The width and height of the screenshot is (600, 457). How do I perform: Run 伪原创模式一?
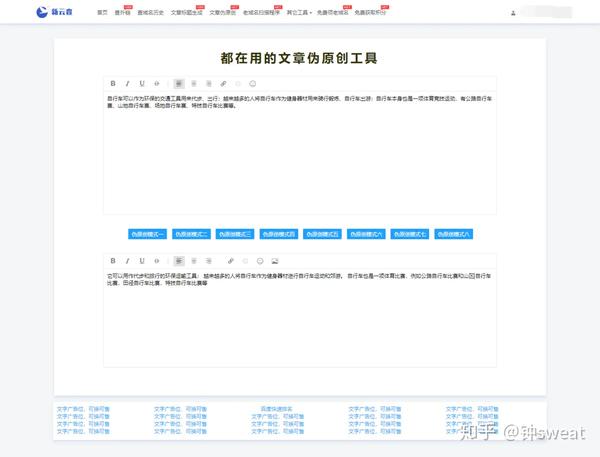tap(147, 234)
